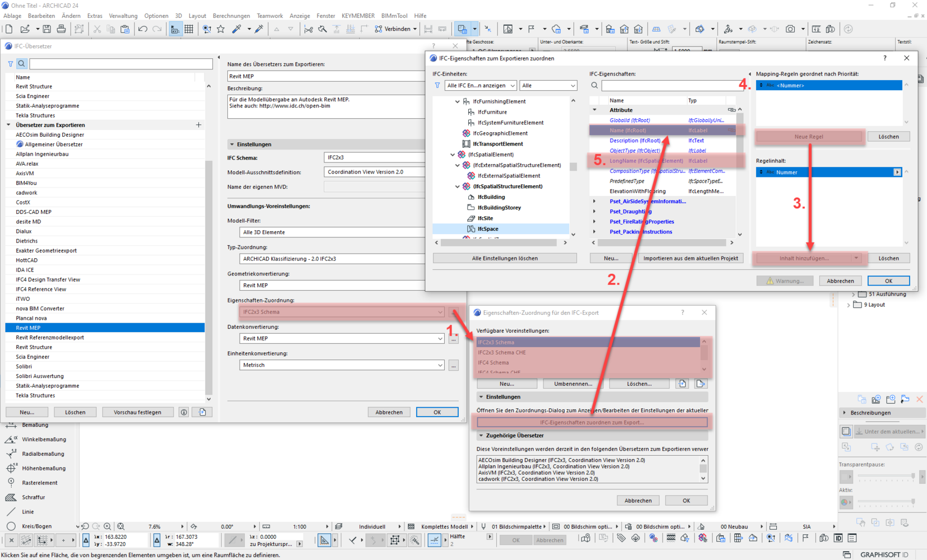Open the Verwaltung menu

tap(123, 16)
